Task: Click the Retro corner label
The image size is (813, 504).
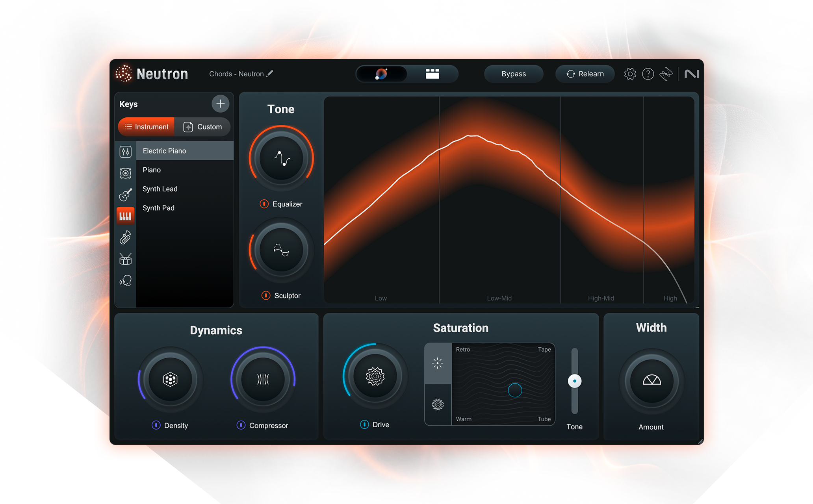Action: 463,350
